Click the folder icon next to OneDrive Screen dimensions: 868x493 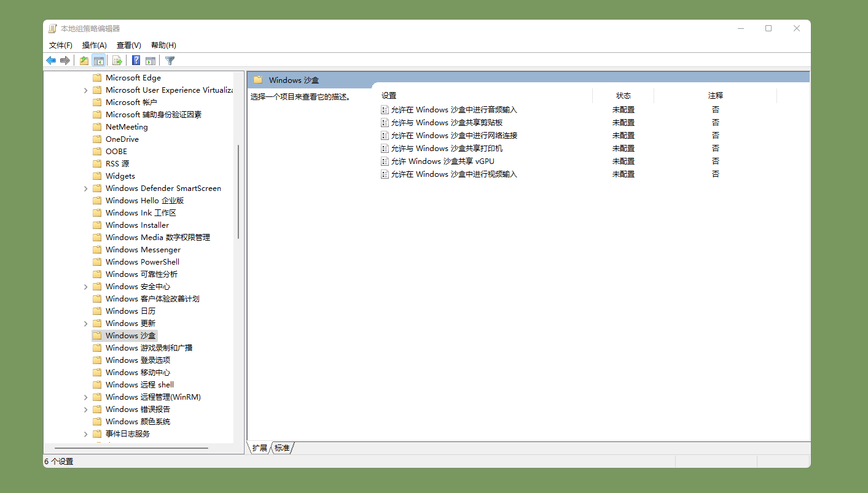(97, 139)
